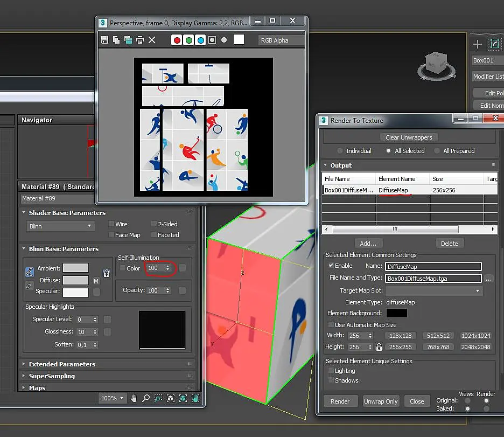Viewport: 504px width, 437px height.
Task: Adjust the Width spinner arrows
Action: (370, 336)
